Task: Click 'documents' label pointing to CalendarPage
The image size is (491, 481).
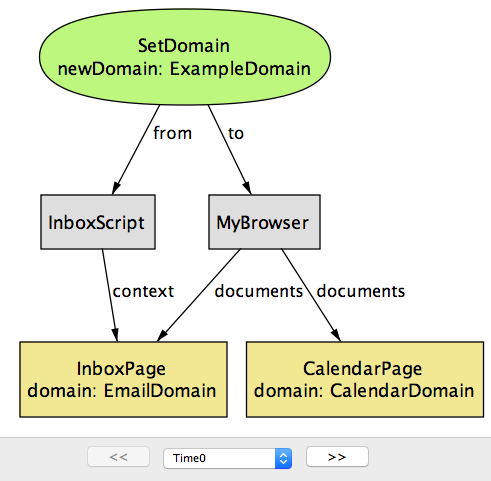Action: (361, 291)
